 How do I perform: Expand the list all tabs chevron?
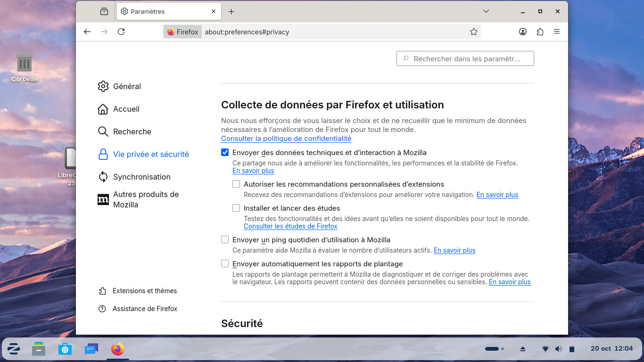pos(486,11)
